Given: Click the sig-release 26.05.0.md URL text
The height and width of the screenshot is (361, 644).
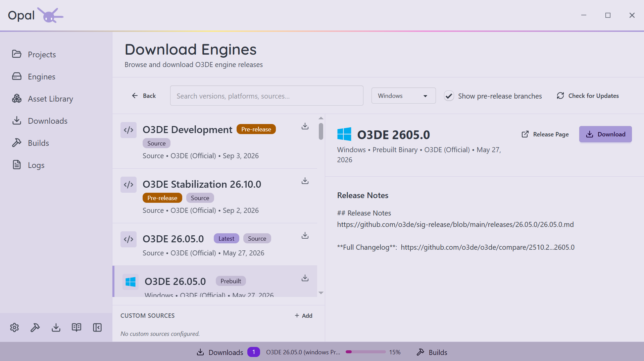Looking at the screenshot, I should 455,224.
